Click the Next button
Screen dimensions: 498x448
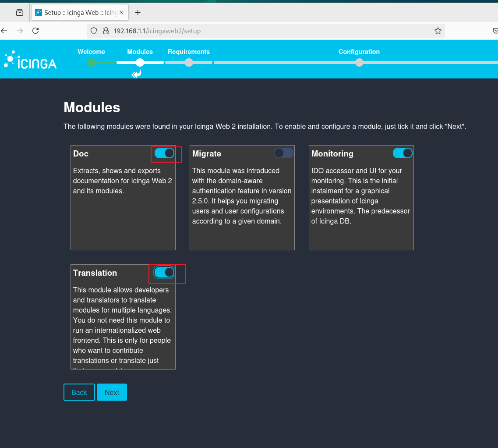click(112, 392)
